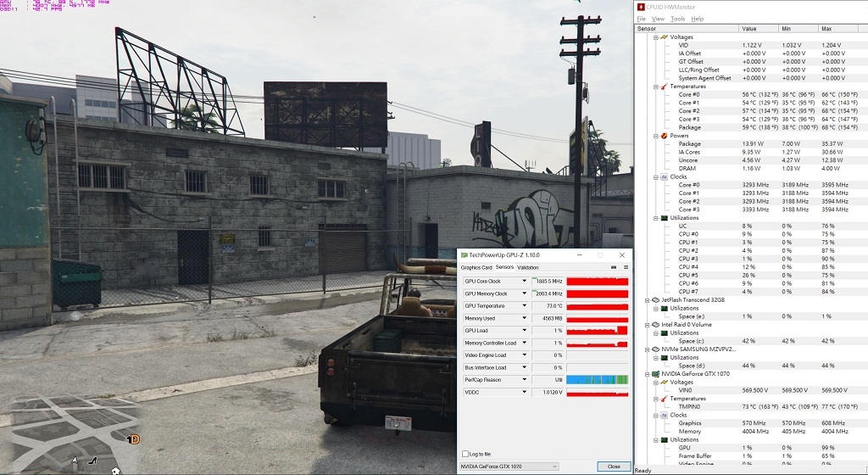Click the GPU-Z title bar app icon

464,255
